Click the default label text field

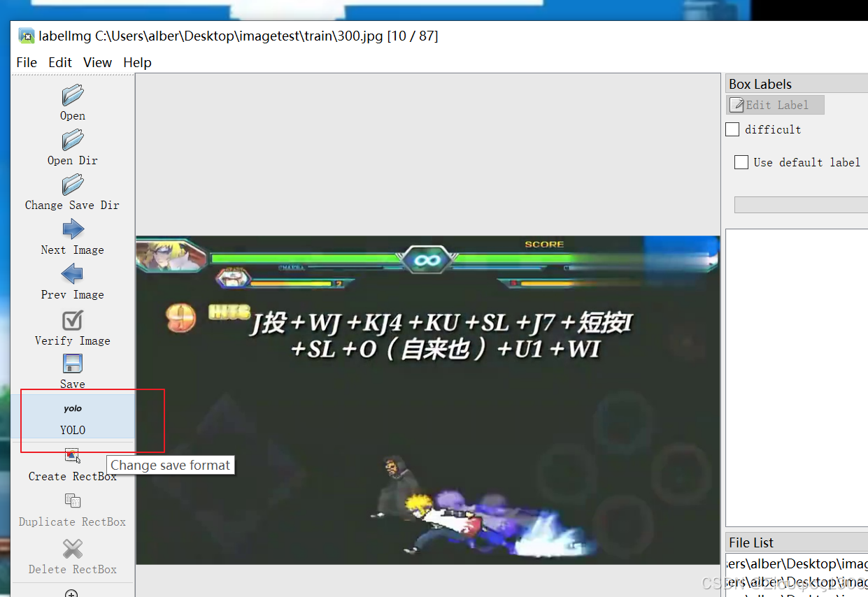[x=801, y=205]
